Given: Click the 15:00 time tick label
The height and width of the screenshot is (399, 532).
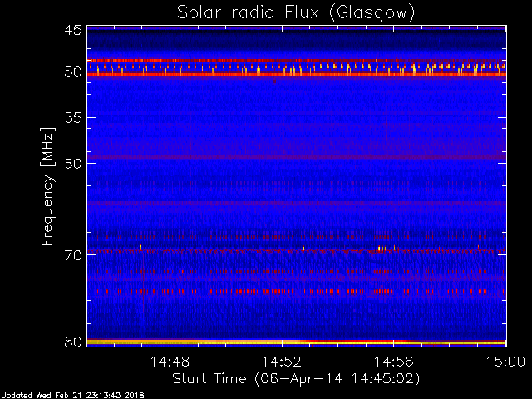Looking at the screenshot, I should (505, 362).
